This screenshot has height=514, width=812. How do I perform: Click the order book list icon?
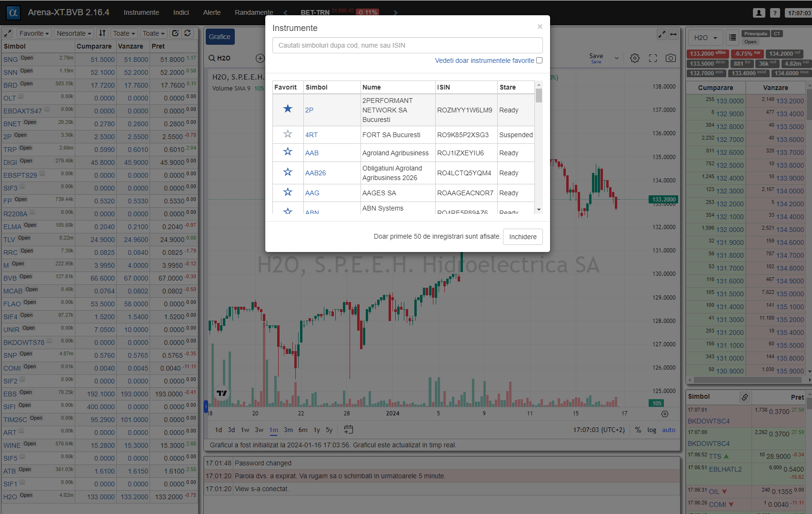(x=732, y=38)
